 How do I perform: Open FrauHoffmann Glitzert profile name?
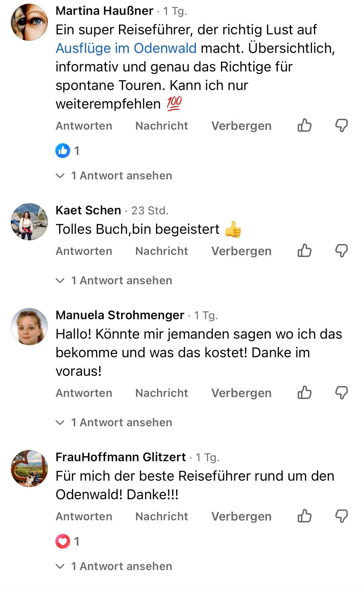point(121,457)
